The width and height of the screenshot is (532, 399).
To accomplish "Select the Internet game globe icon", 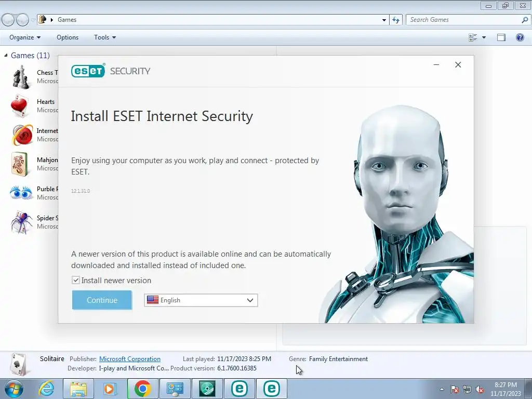I will [22, 135].
